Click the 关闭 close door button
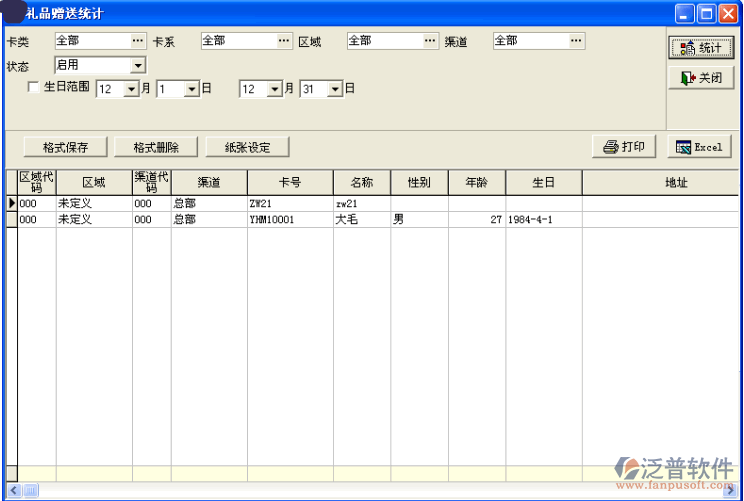744x501 pixels. pos(700,78)
